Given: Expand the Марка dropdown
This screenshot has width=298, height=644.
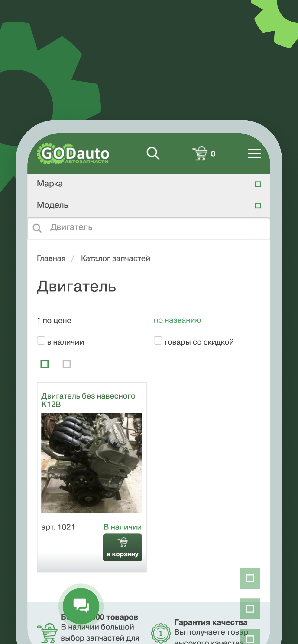Looking at the screenshot, I should point(149,184).
